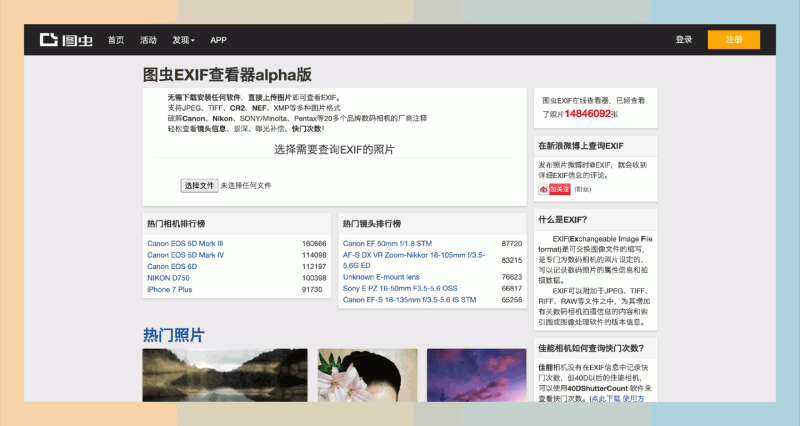Click the count 87720
The image size is (800, 426).
[512, 244]
